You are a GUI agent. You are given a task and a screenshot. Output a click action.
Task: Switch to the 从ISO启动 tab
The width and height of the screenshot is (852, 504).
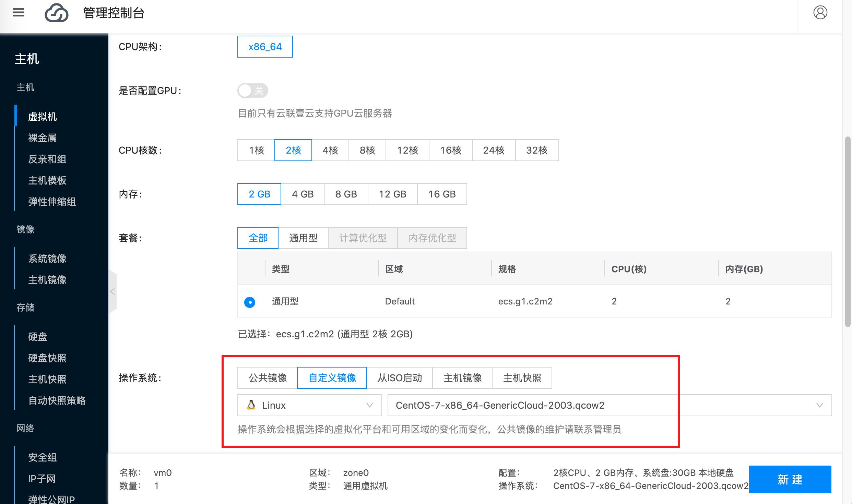click(x=400, y=377)
